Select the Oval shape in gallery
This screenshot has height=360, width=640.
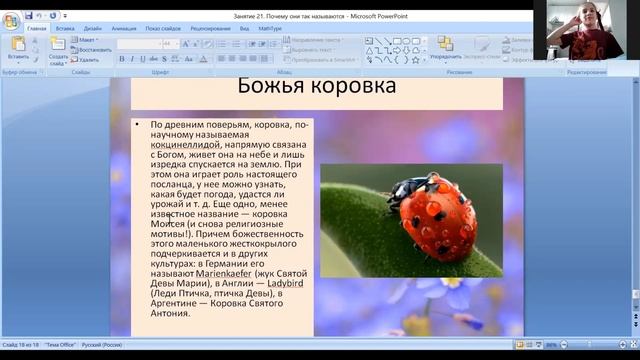[x=406, y=41]
